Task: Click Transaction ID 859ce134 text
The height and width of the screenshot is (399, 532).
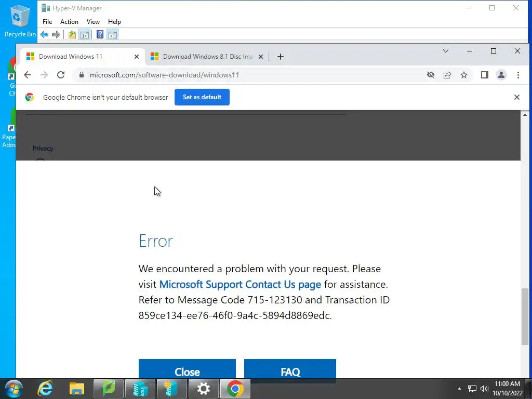Action: click(235, 315)
